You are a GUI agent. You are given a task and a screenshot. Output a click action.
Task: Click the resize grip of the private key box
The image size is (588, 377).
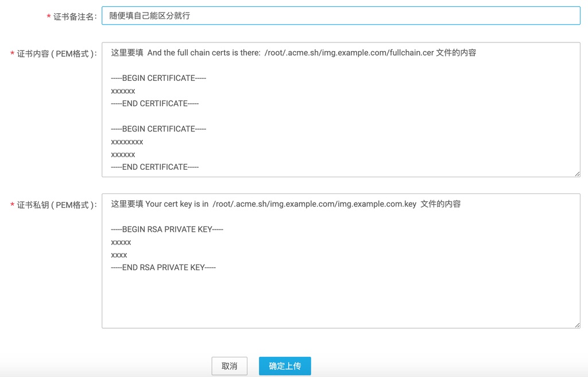(577, 325)
